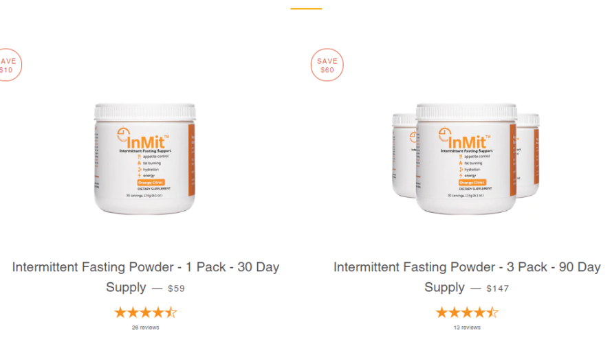The image size is (612, 364).
Task: Open the 26 reviews link
Action: coord(146,328)
